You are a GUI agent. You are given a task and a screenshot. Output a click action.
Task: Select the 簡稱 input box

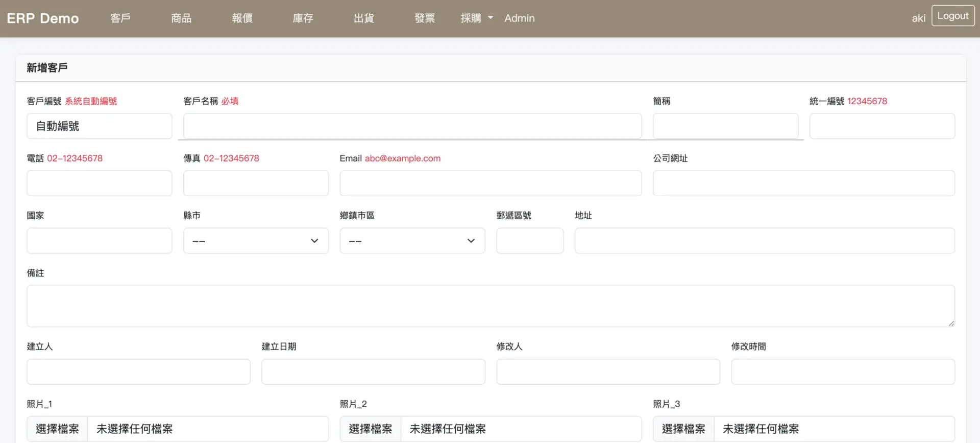(x=725, y=126)
